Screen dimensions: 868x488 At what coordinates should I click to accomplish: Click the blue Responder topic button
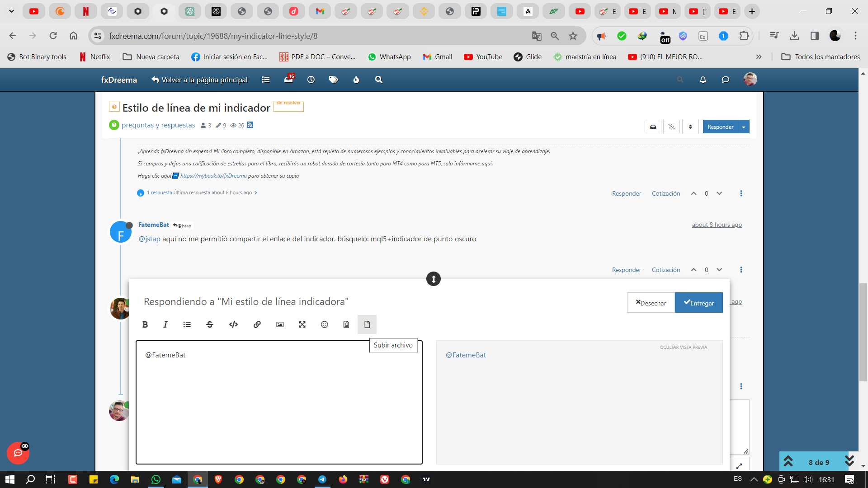(720, 127)
